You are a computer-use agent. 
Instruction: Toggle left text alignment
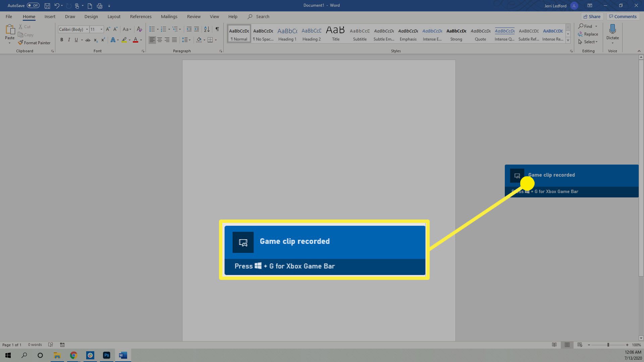pyautogui.click(x=152, y=40)
